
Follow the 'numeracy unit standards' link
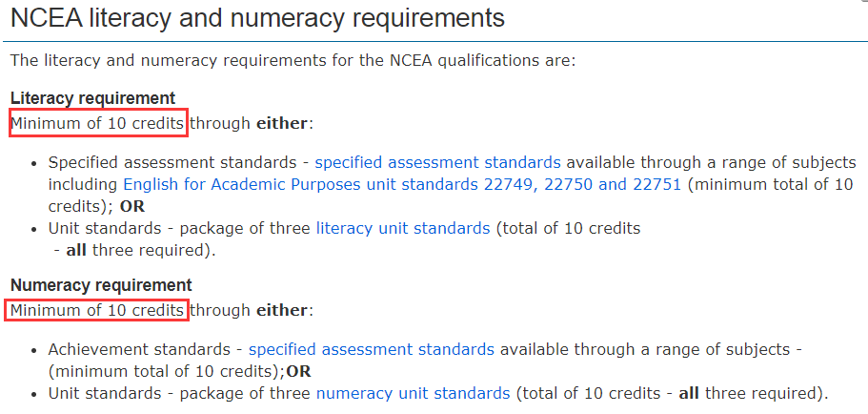tap(413, 394)
